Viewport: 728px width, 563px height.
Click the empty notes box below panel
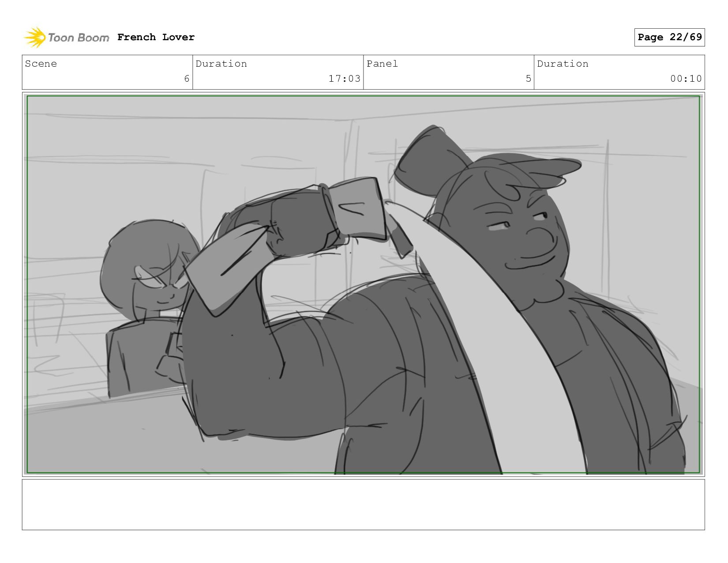coord(363,504)
